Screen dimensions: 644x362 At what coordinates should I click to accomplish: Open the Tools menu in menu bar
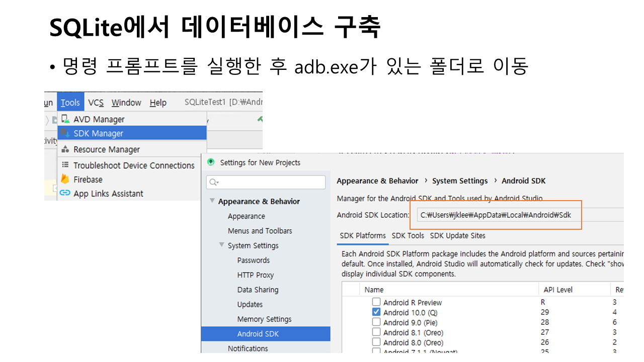pyautogui.click(x=70, y=103)
